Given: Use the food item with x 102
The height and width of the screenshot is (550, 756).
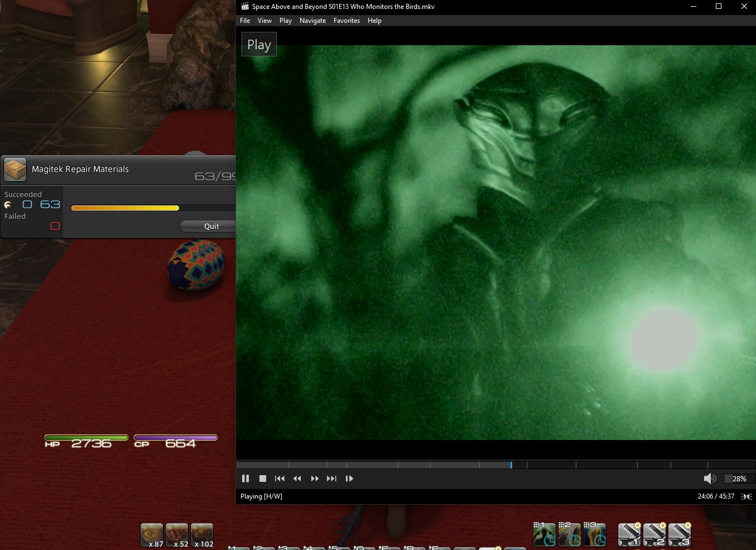Looking at the screenshot, I should (202, 535).
